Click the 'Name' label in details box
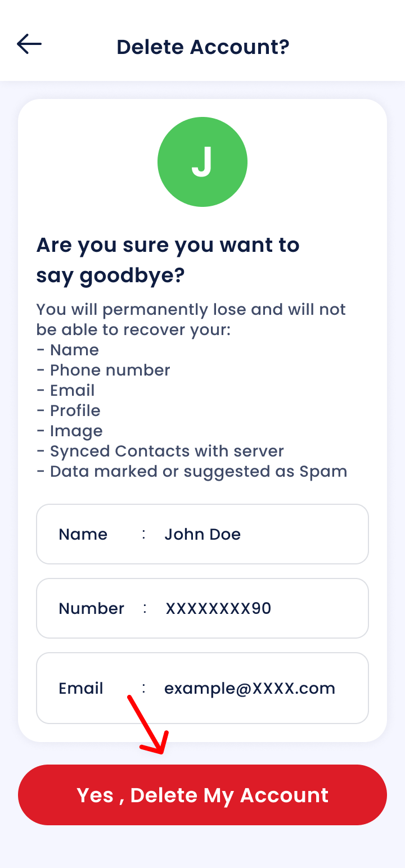The width and height of the screenshot is (405, 868). [83, 534]
